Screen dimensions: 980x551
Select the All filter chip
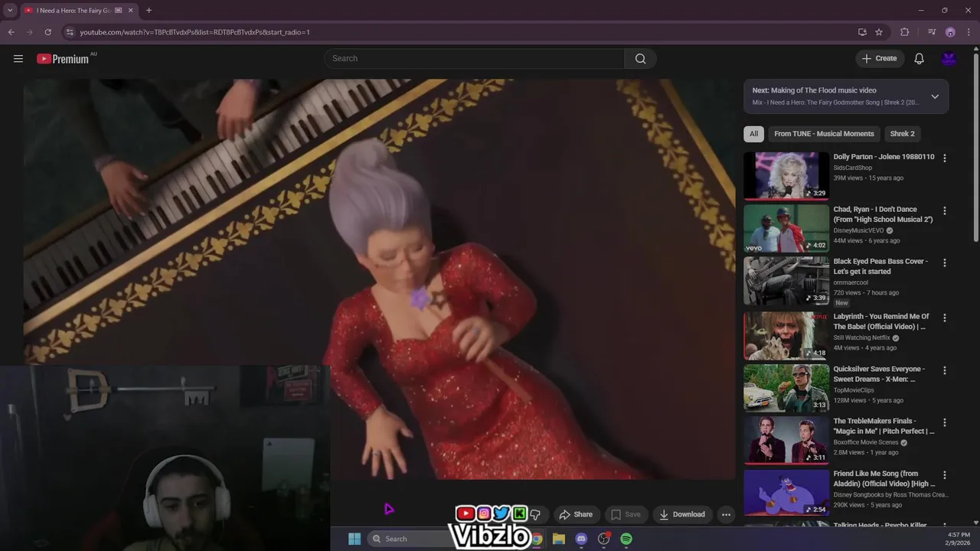point(753,134)
